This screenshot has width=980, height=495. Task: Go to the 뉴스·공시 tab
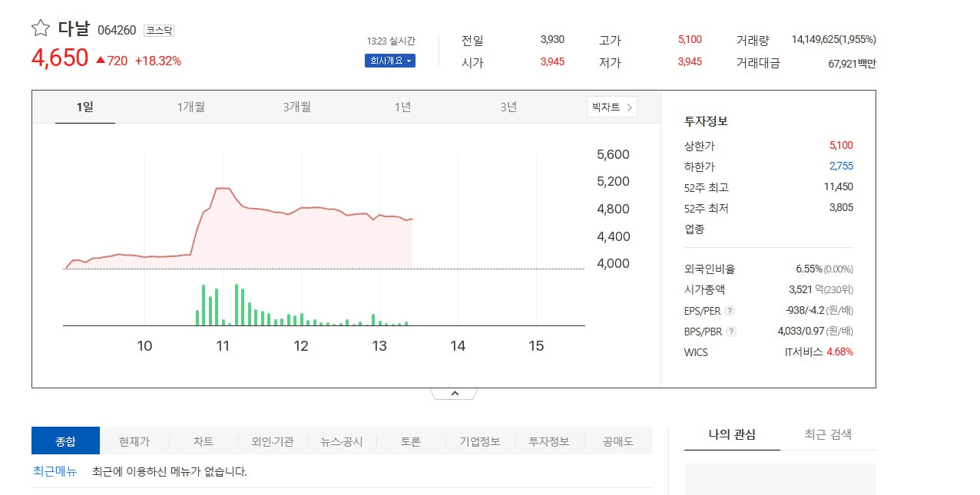pos(342,441)
